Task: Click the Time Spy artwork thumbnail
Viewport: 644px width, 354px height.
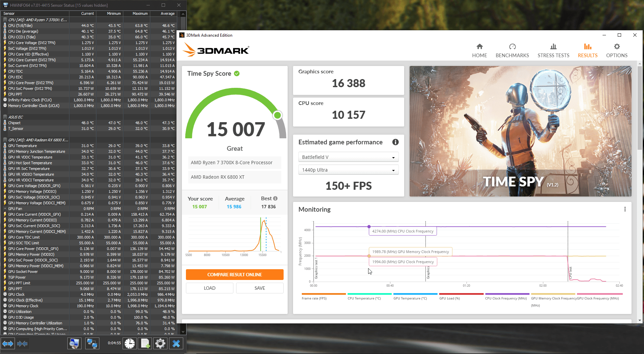Action: point(520,131)
